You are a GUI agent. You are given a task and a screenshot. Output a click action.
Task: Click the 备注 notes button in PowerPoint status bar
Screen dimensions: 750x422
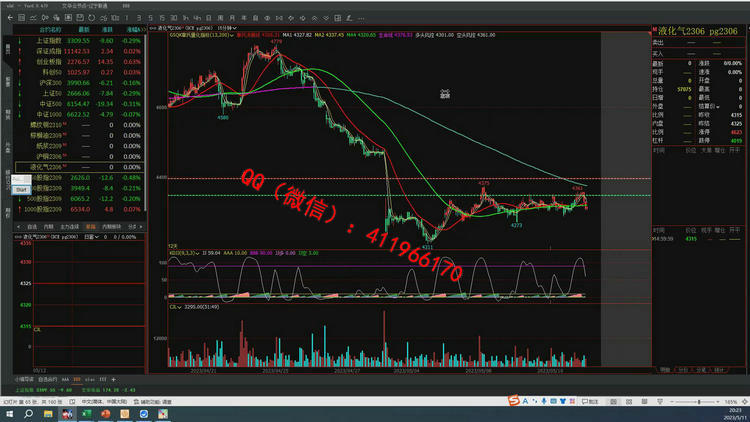point(590,401)
